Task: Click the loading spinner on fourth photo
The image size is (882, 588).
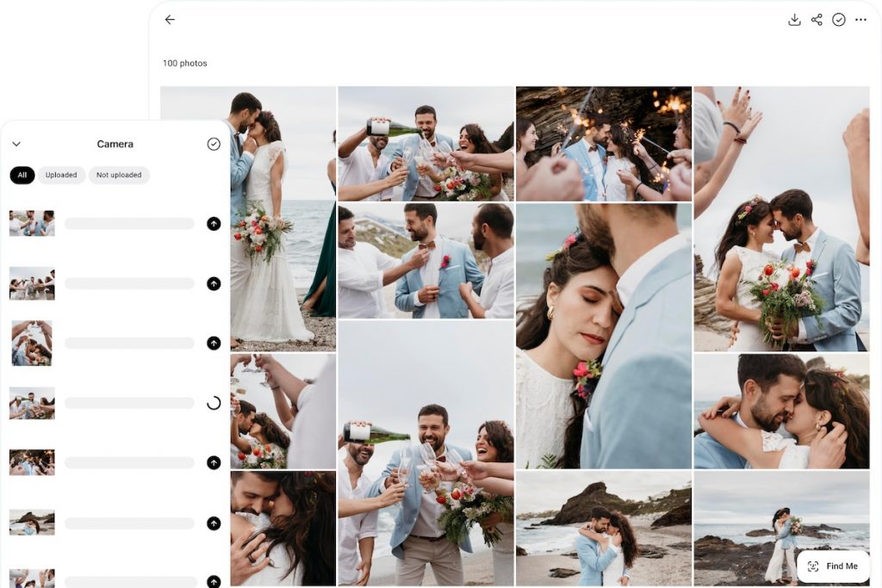Action: pos(214,403)
